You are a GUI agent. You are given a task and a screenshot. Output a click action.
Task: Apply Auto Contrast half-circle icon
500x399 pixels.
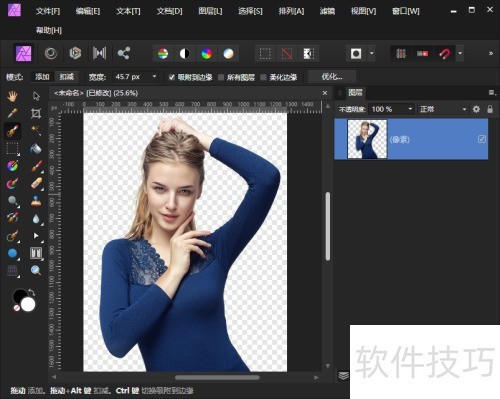point(185,54)
